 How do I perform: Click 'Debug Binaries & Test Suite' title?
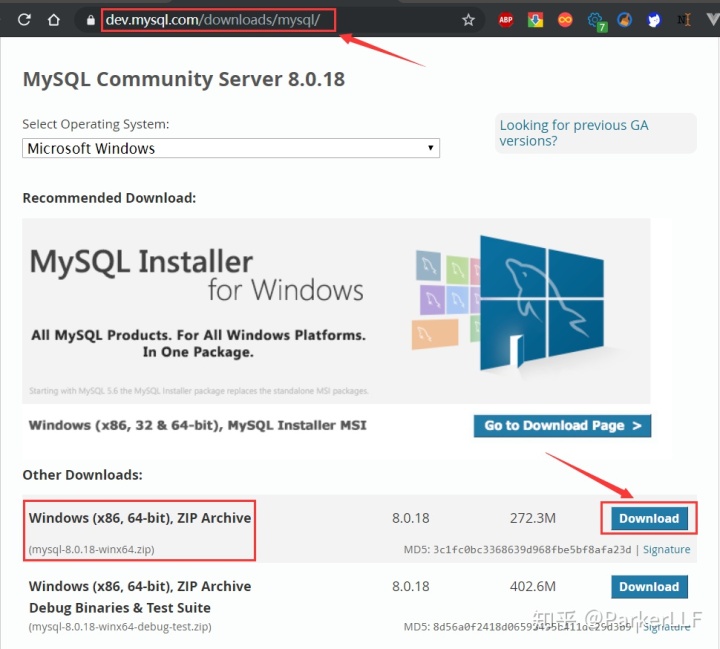click(119, 608)
